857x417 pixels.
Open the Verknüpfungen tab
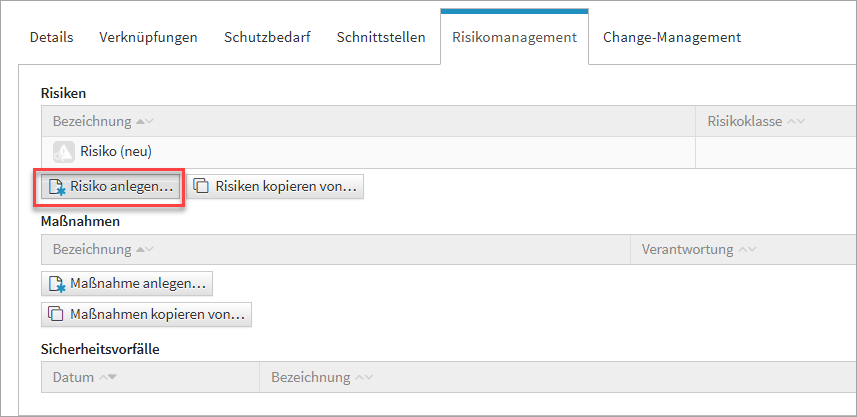point(148,38)
